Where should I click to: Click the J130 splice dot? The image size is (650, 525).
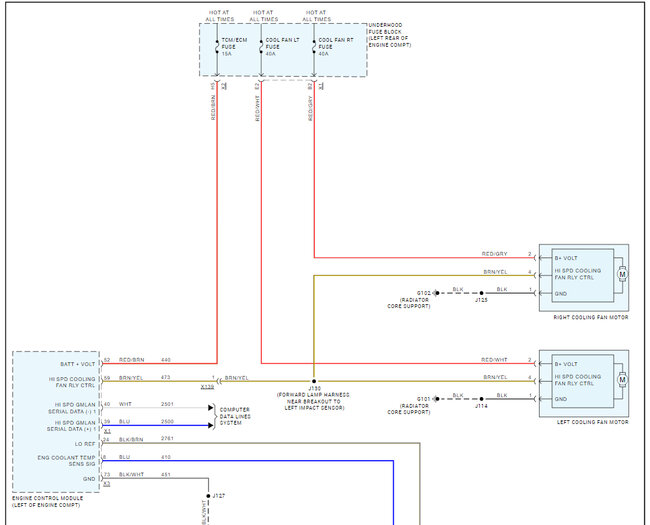click(x=314, y=381)
